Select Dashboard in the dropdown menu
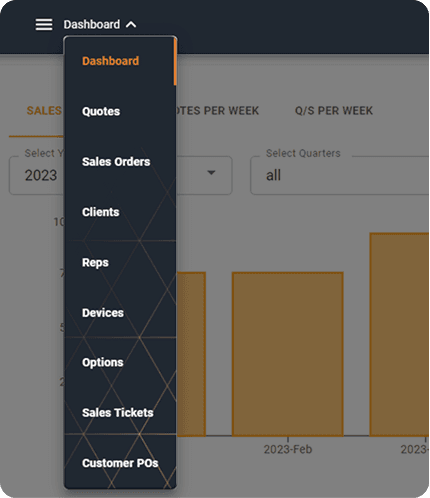Screen dimensions: 430x498 tap(110, 61)
